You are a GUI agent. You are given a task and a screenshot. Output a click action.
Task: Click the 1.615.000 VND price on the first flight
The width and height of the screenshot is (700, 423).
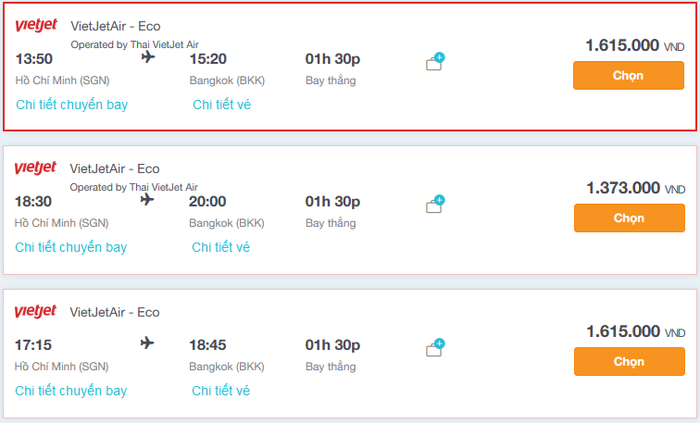[634, 46]
